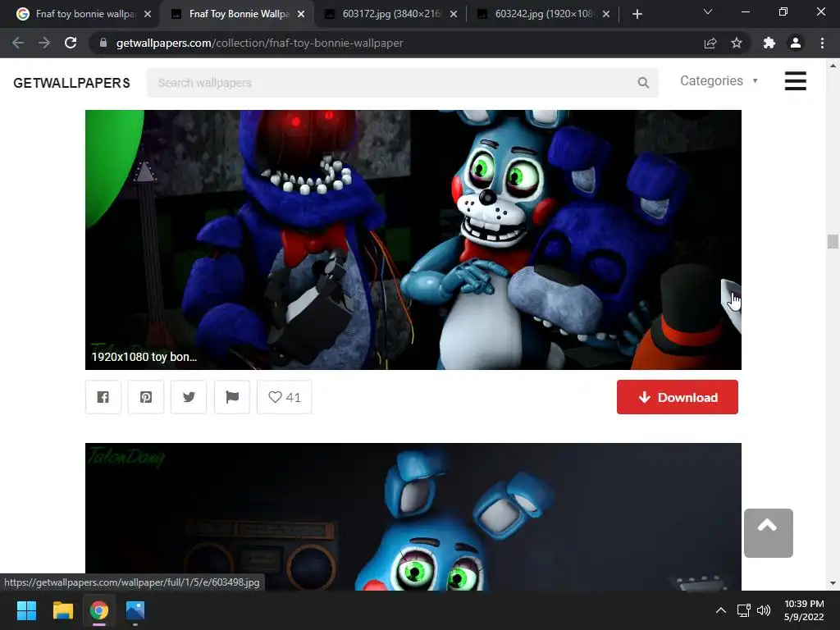The image size is (840, 630).
Task: Open the volume tray icon
Action: pyautogui.click(x=764, y=610)
